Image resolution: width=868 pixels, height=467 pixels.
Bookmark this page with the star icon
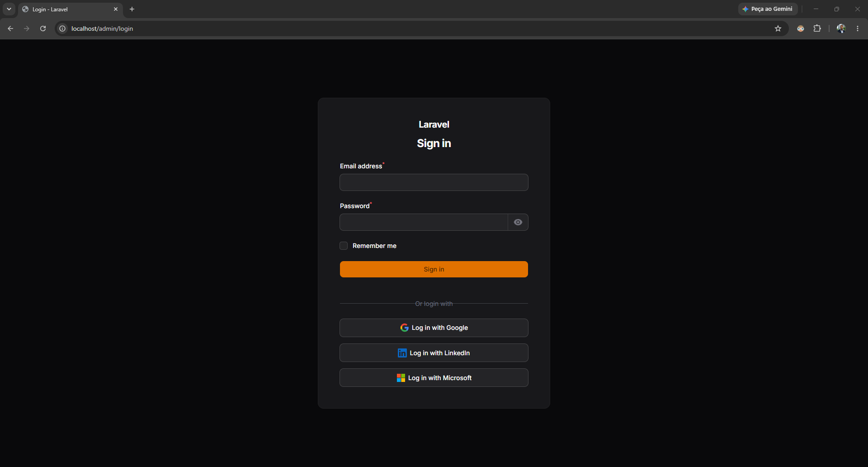click(778, 29)
